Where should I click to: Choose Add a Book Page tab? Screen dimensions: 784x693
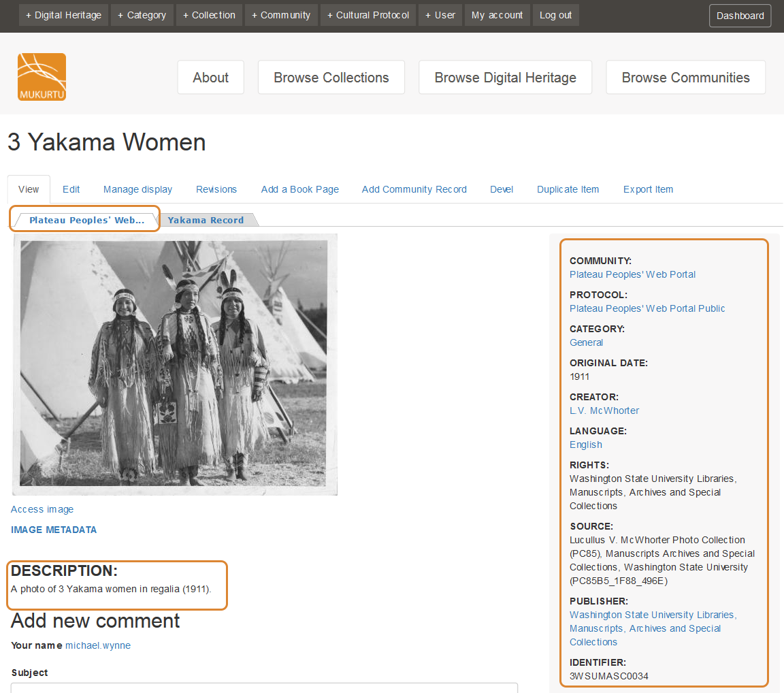coord(299,189)
